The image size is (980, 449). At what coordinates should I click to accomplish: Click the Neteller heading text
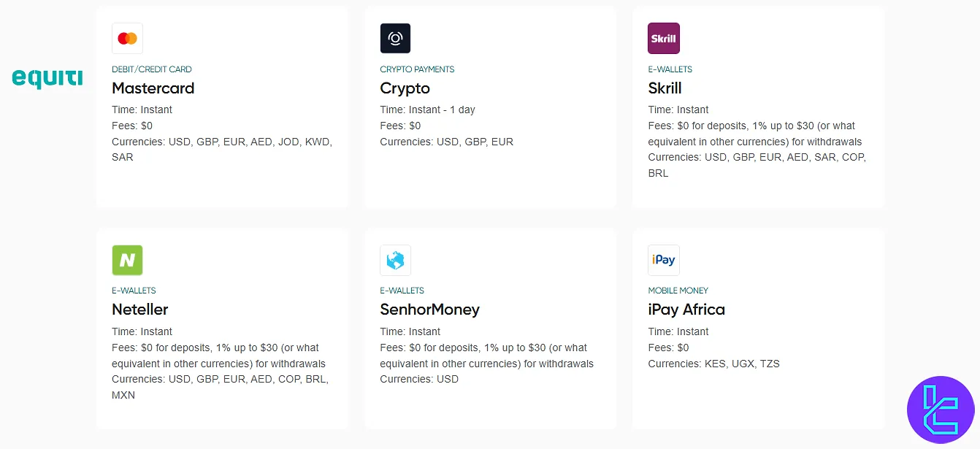(139, 309)
